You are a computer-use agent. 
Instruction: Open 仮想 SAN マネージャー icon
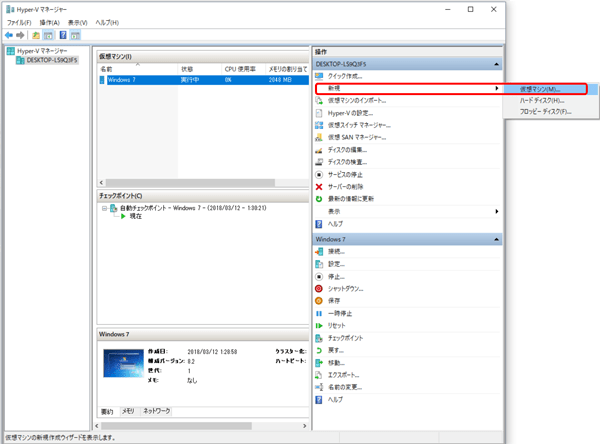point(319,137)
